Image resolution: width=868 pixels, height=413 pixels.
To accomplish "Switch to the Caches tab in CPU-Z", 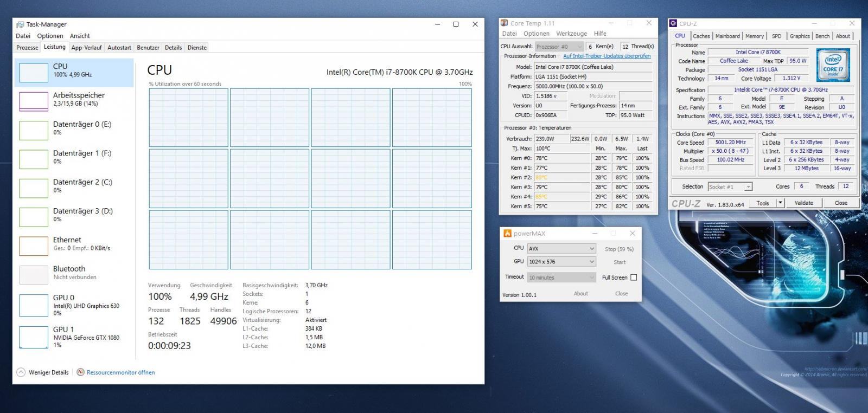I will [701, 36].
